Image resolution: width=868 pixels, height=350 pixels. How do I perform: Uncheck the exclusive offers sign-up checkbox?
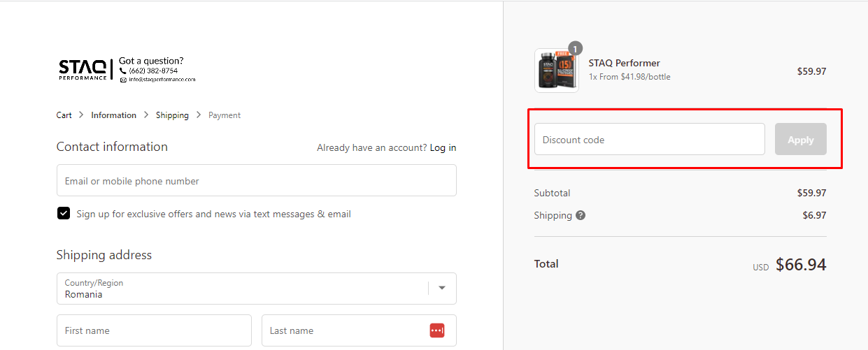coord(64,214)
